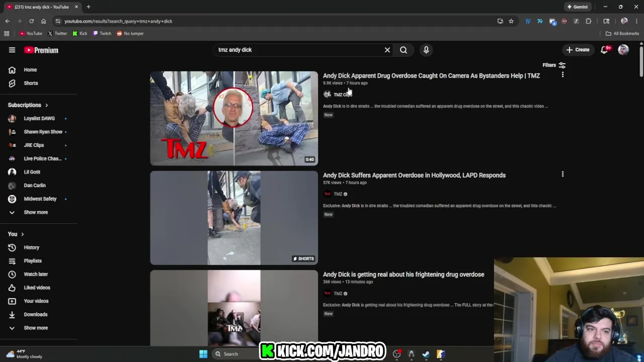Open the You section header

pyautogui.click(x=16, y=234)
